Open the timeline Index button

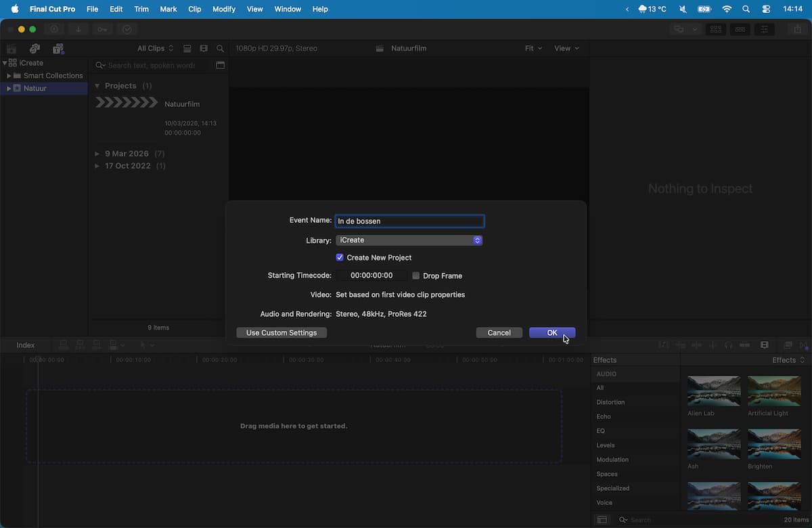(25, 345)
